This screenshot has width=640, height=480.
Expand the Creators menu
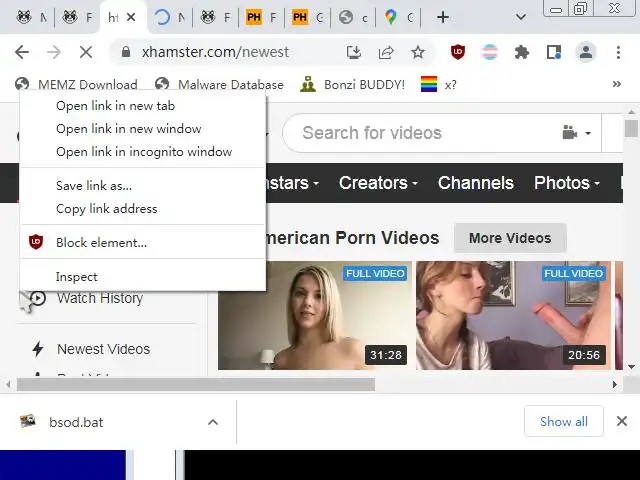(x=378, y=183)
